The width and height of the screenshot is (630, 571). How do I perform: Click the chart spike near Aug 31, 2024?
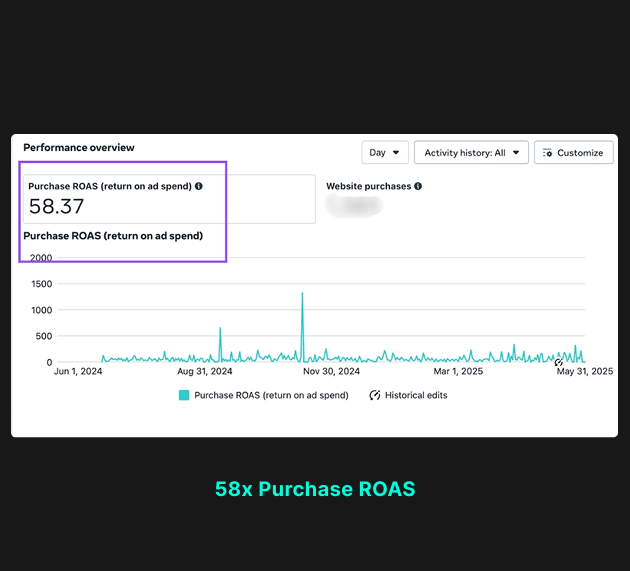pyautogui.click(x=220, y=332)
